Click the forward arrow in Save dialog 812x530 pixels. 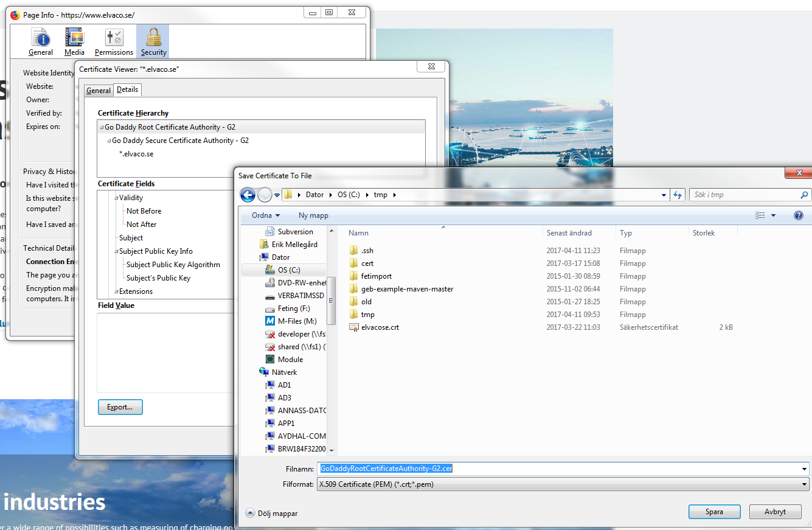coord(265,195)
